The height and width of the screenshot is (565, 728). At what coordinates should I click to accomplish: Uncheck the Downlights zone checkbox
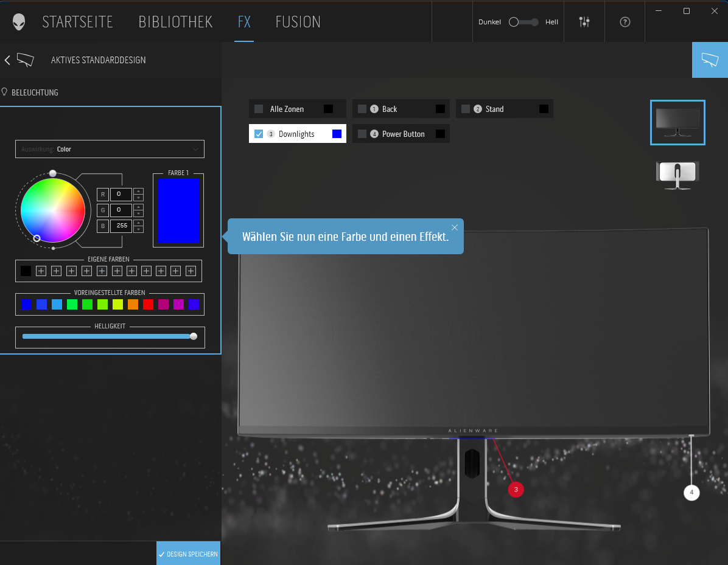259,134
